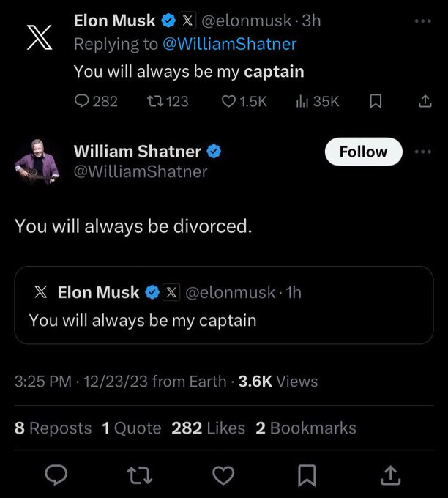Open three-dot menu on Elon Musk's reply

pos(423,21)
